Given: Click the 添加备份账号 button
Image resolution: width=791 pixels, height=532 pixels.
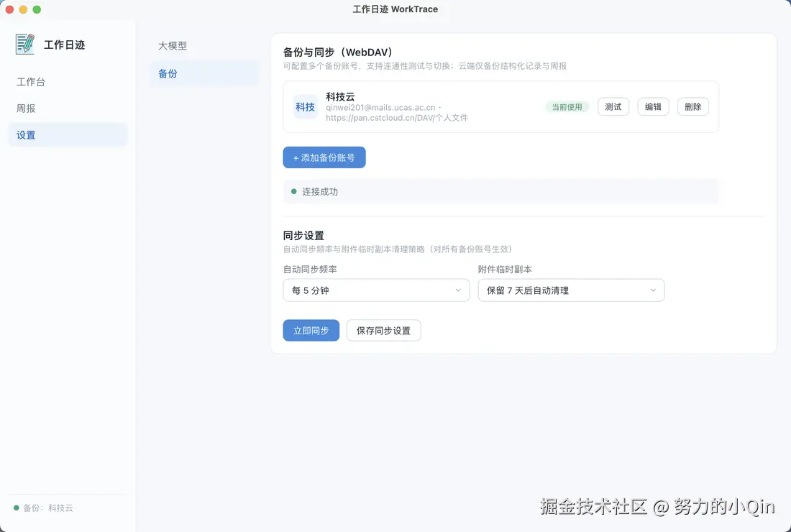Looking at the screenshot, I should point(324,157).
